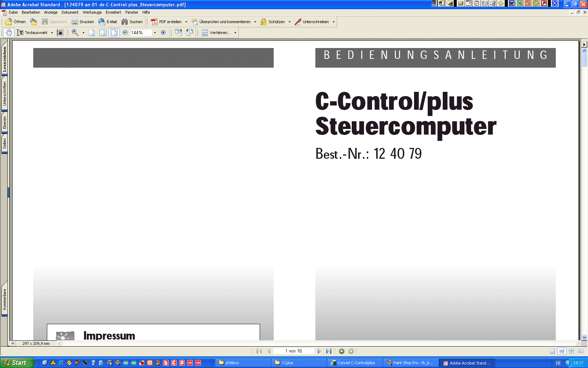Expand Schützen dropdown arrow
The height and width of the screenshot is (368, 588).
289,22
